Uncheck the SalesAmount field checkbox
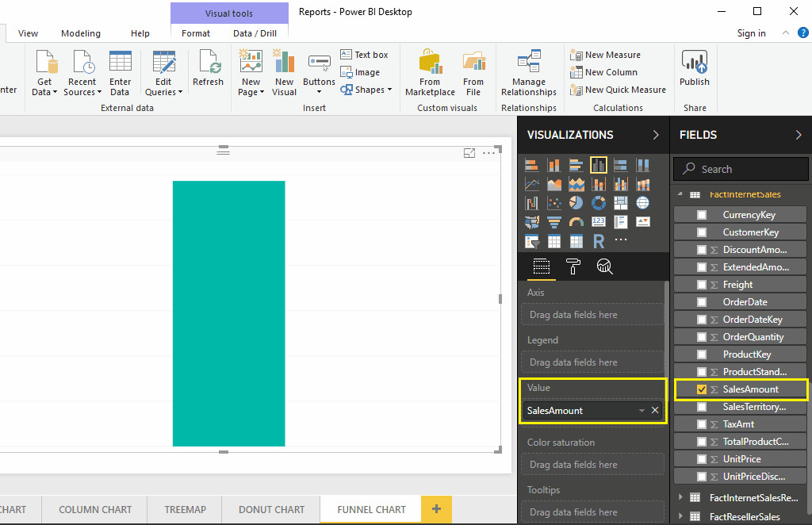This screenshot has height=525, width=812. point(702,389)
